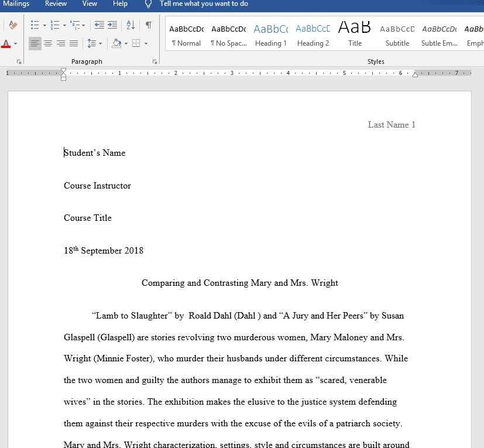The image size is (484, 448).
Task: Align the text to the right
Action: click(x=61, y=43)
